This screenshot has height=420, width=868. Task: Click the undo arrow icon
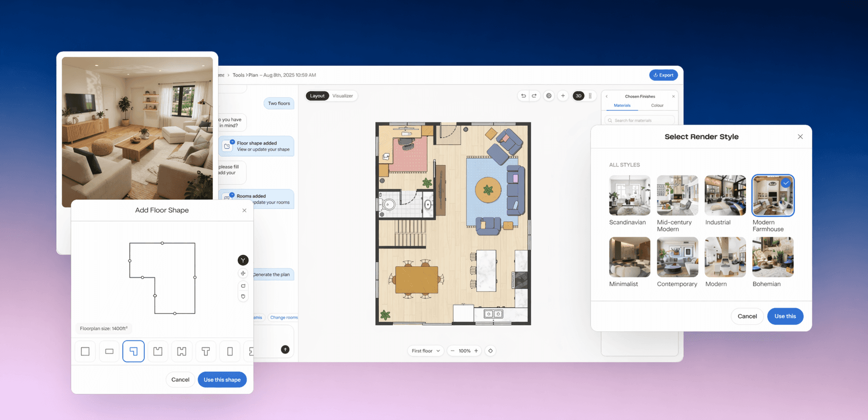523,96
